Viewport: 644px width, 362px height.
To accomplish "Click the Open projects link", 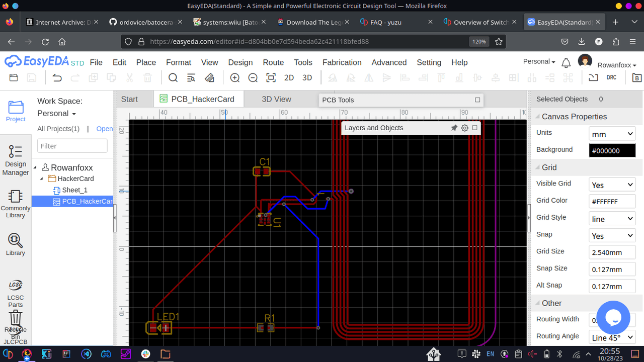I will point(104,129).
